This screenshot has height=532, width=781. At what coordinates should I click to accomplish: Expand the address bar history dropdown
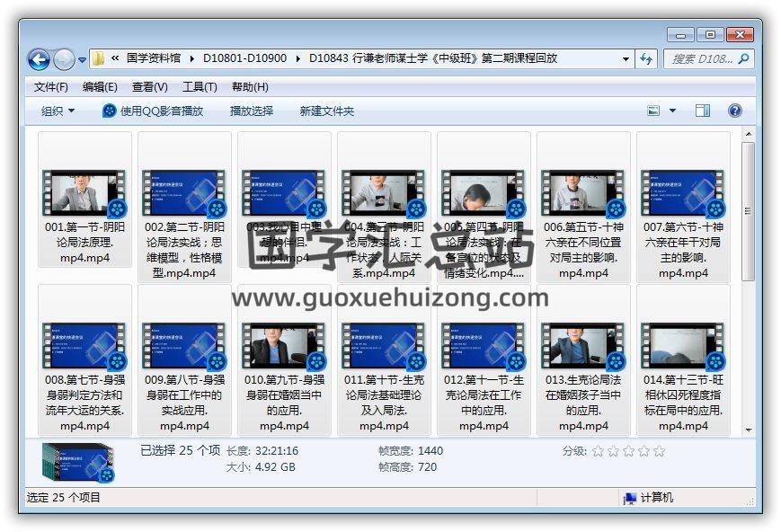click(x=626, y=58)
